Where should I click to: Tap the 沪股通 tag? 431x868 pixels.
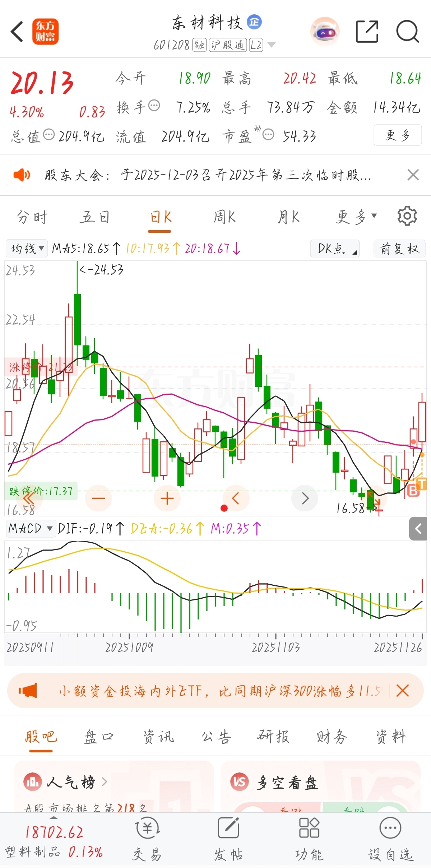click(228, 45)
